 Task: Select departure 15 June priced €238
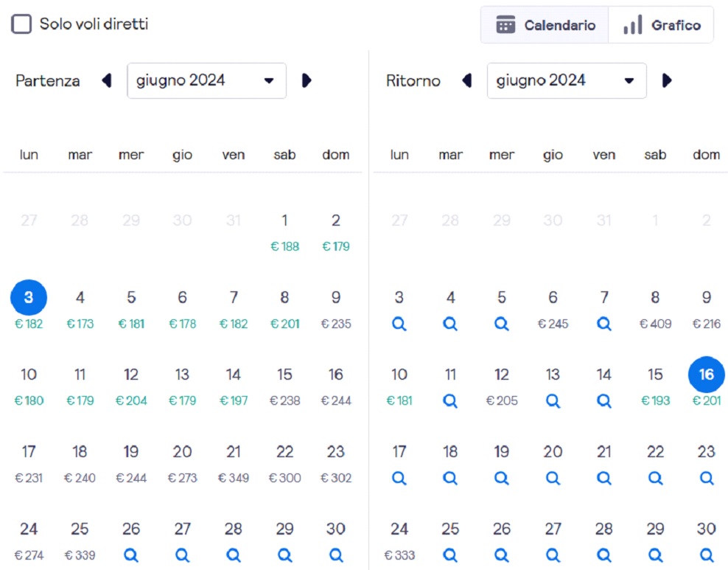284,386
